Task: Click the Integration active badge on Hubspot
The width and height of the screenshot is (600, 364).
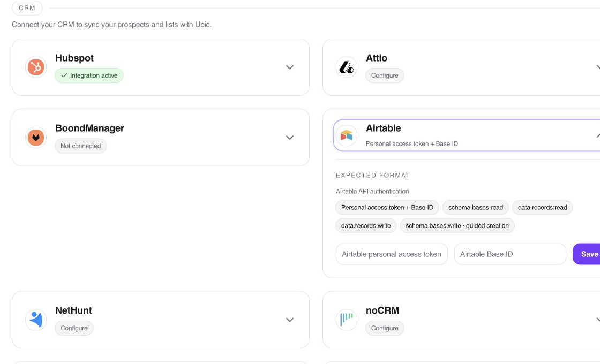Action: pyautogui.click(x=89, y=75)
